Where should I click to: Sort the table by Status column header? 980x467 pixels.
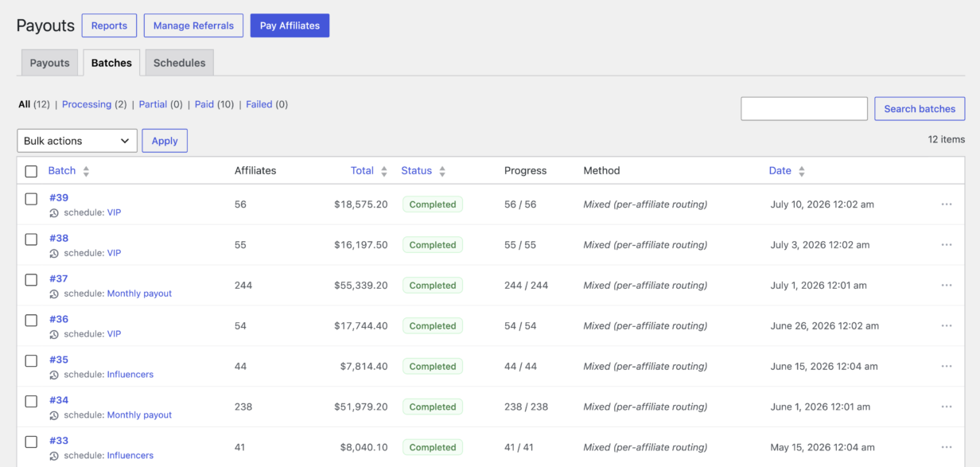click(x=416, y=171)
